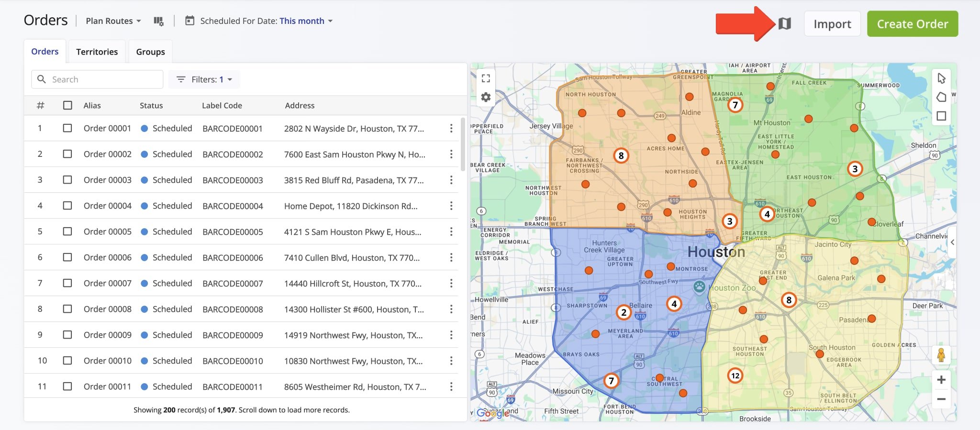Open actions menu for Order 00008
The image size is (980, 430).
pos(451,309)
